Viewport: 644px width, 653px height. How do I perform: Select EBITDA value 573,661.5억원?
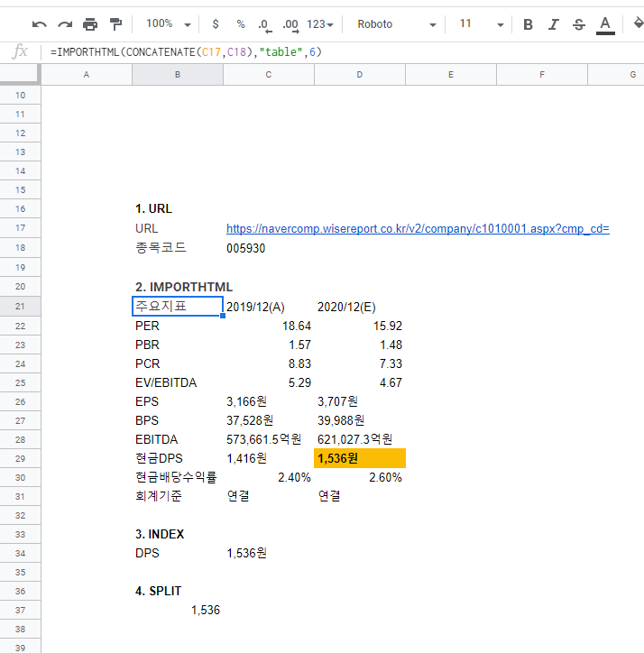point(269,439)
